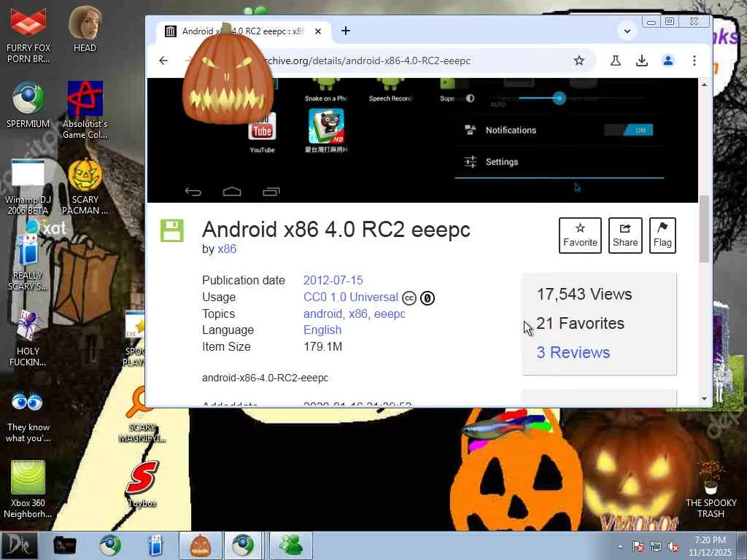
Task: Toggle the Notifications ON switch
Action: [628, 130]
